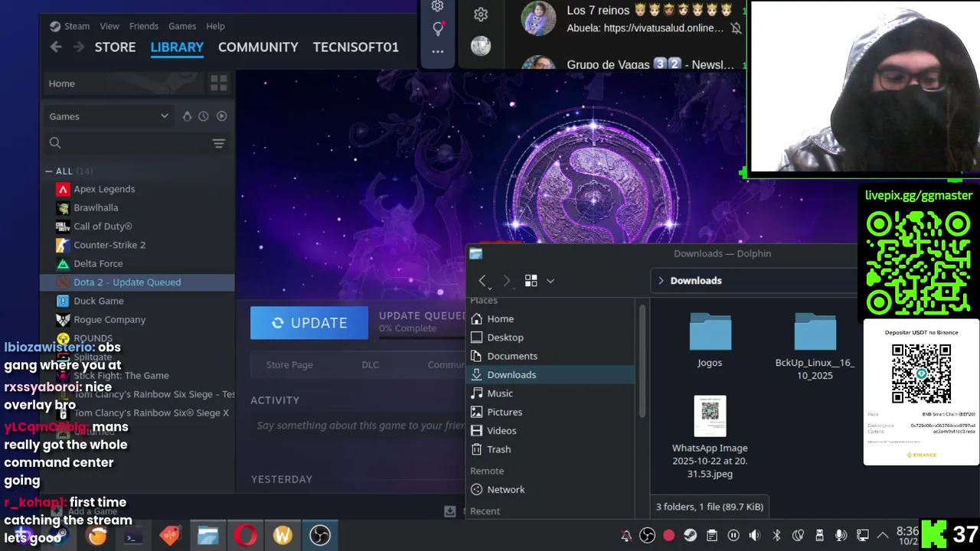
Task: Open the volume speaker tray icon
Action: pos(755,536)
